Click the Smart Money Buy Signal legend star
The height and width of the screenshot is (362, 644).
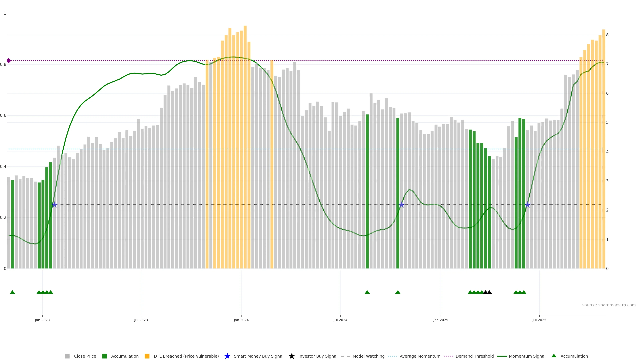tap(227, 356)
